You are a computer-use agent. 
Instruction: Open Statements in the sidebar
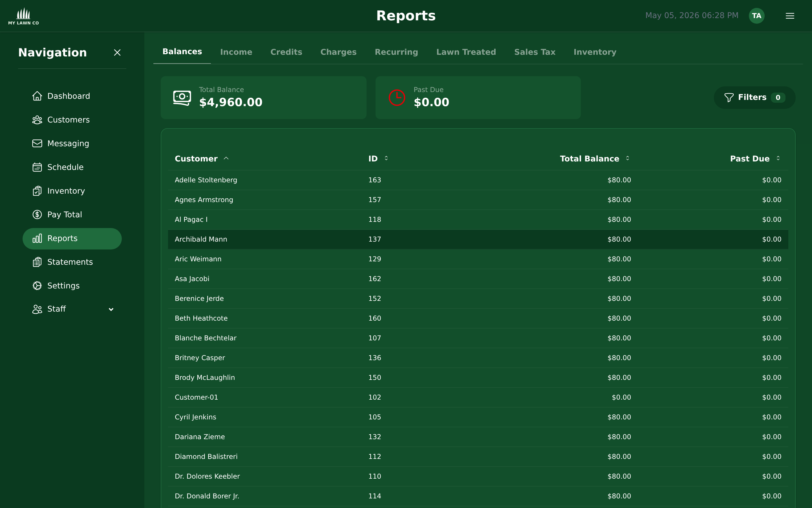tap(72, 262)
